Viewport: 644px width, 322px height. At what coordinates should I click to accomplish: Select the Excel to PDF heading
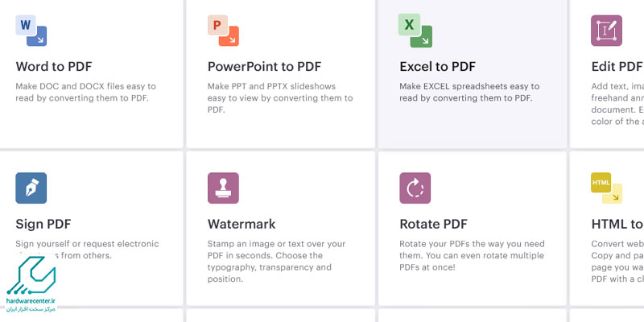click(437, 67)
